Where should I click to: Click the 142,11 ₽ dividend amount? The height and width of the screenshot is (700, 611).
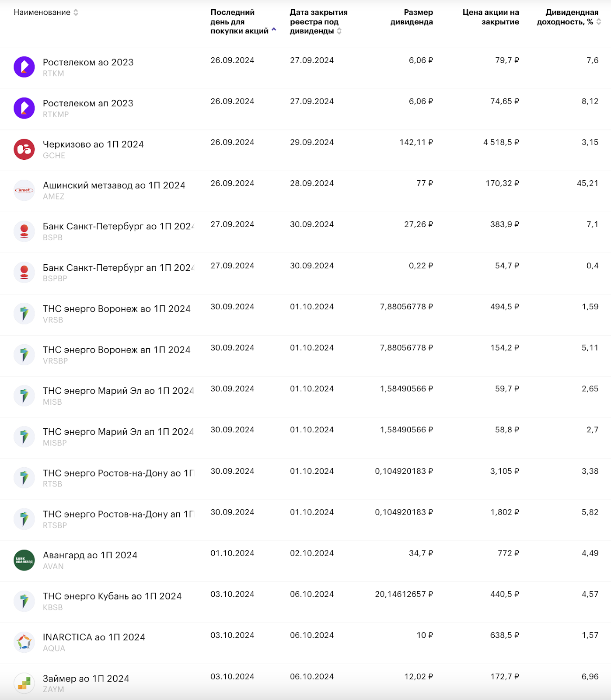tap(416, 142)
